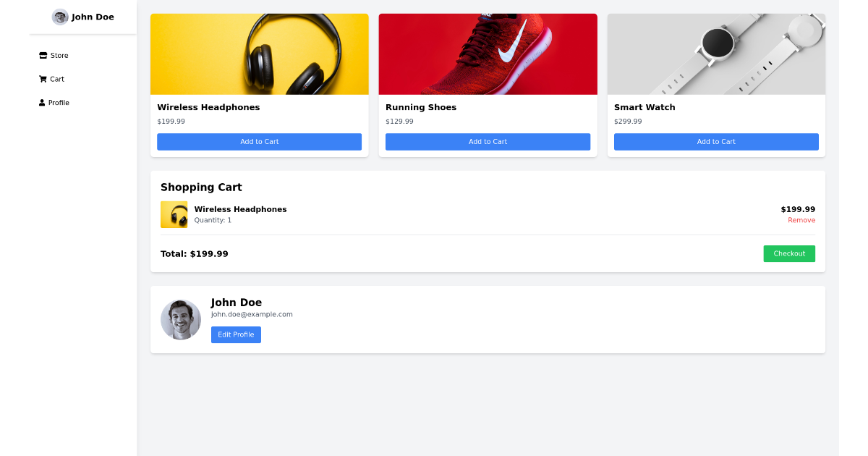Remove Wireless Headphones from the cart
Image resolution: width=868 pixels, height=456 pixels.
pos(801,220)
